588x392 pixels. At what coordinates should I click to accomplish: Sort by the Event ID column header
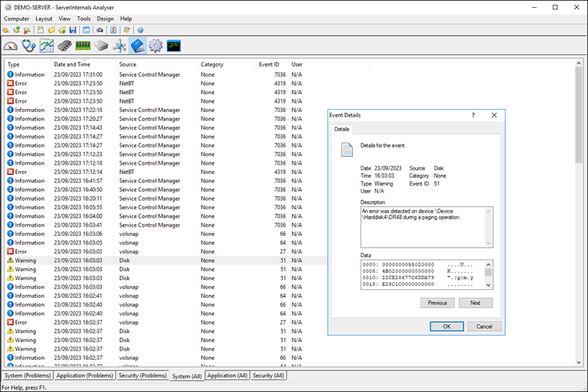pos(273,64)
